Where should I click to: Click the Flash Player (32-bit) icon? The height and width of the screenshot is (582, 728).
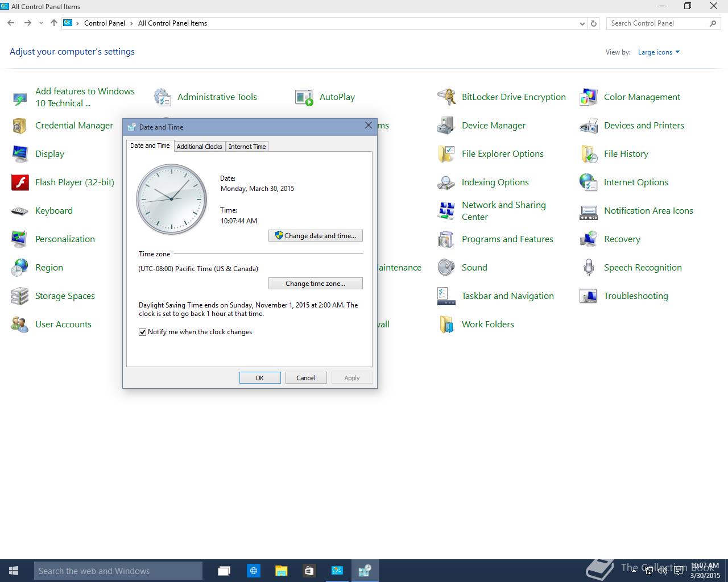tap(20, 182)
